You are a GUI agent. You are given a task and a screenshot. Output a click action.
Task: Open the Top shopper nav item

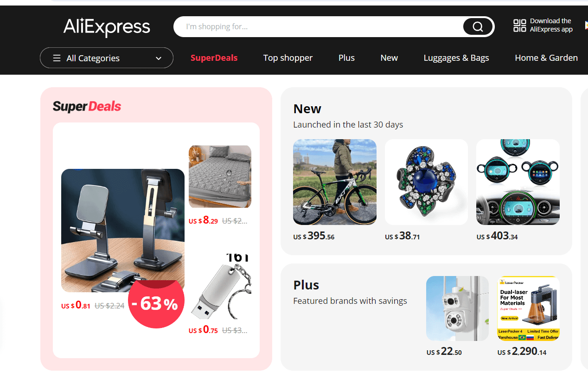[288, 58]
